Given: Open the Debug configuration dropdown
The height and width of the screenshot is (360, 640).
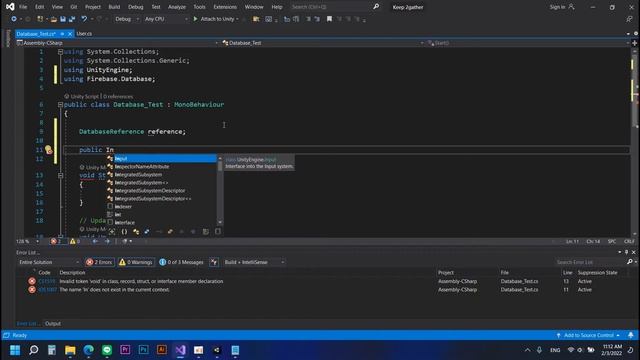Looking at the screenshot, I should click(127, 19).
